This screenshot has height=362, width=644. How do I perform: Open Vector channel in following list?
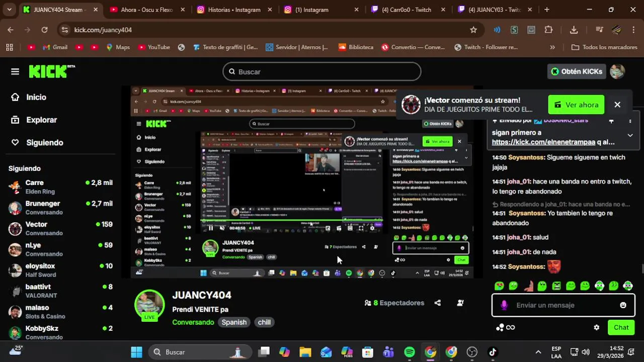pos(60,228)
